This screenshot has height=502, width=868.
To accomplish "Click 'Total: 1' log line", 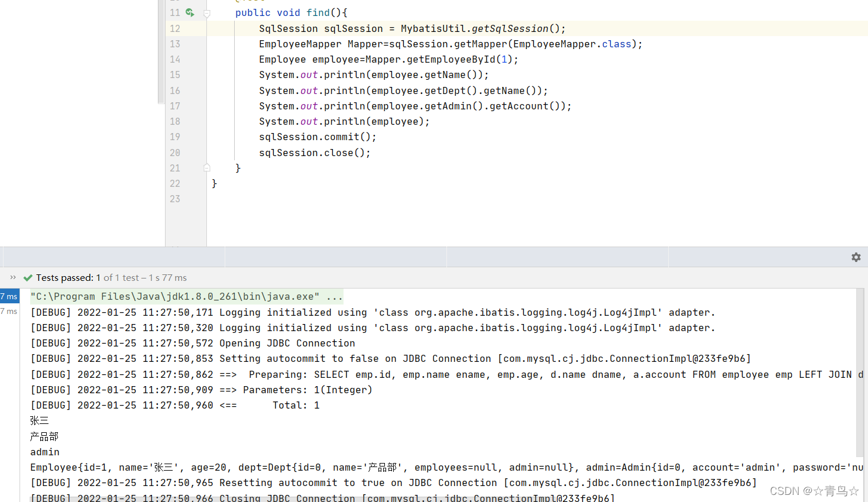I will coord(175,405).
